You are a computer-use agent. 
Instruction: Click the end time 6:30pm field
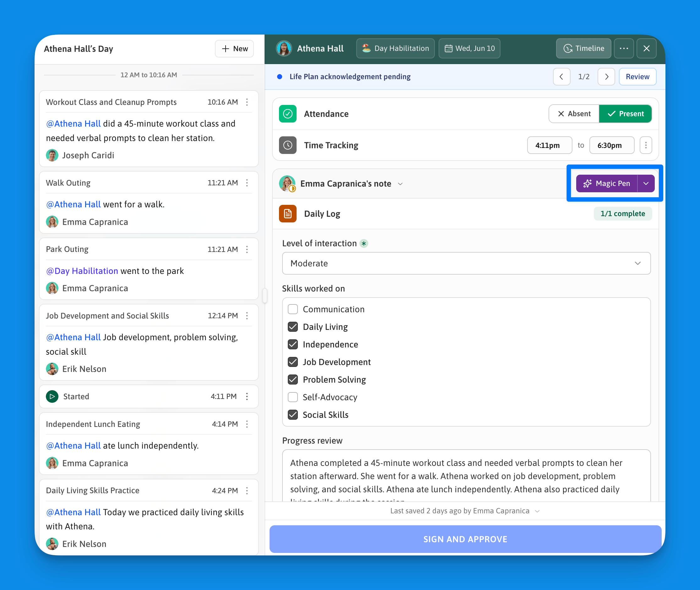click(612, 145)
